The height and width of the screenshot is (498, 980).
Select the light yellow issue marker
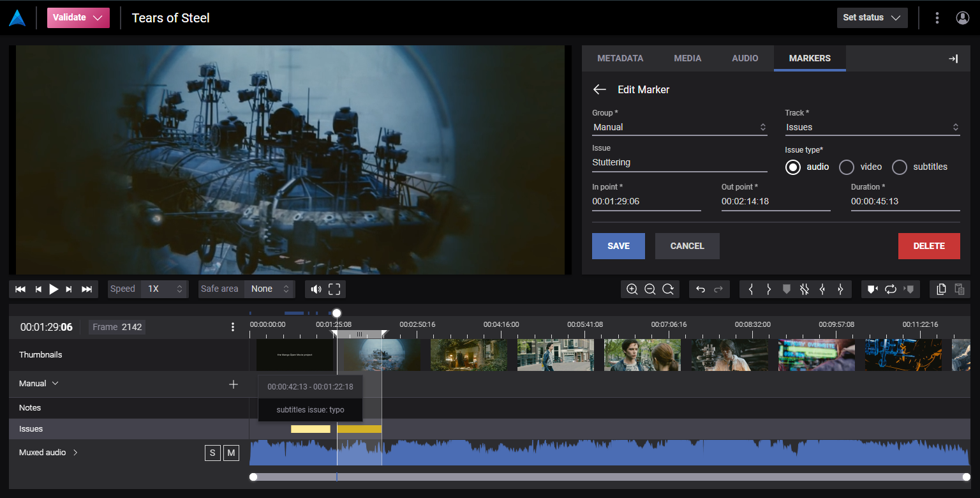(311, 429)
